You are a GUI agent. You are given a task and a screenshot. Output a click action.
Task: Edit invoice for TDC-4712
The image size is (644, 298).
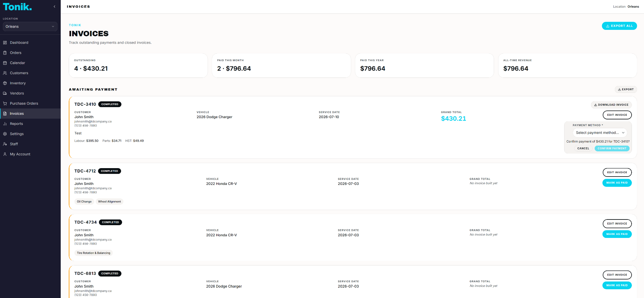tap(617, 172)
